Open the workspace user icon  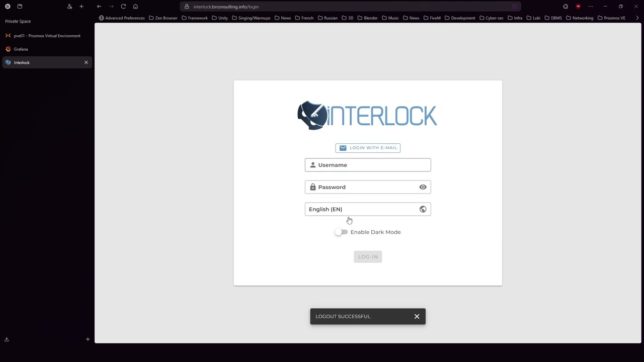69,7
